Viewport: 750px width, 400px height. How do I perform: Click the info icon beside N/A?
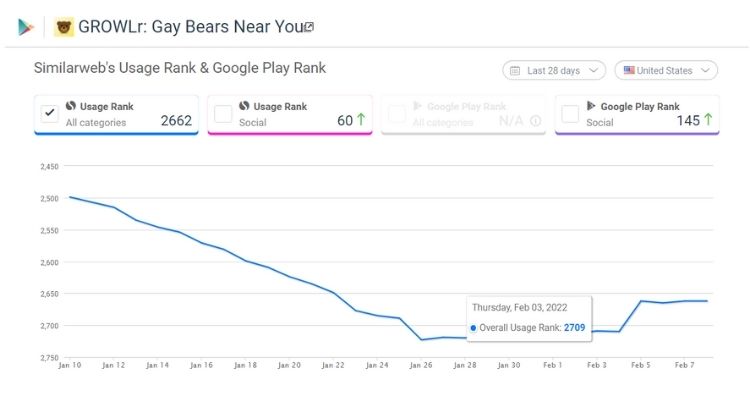tap(536, 121)
